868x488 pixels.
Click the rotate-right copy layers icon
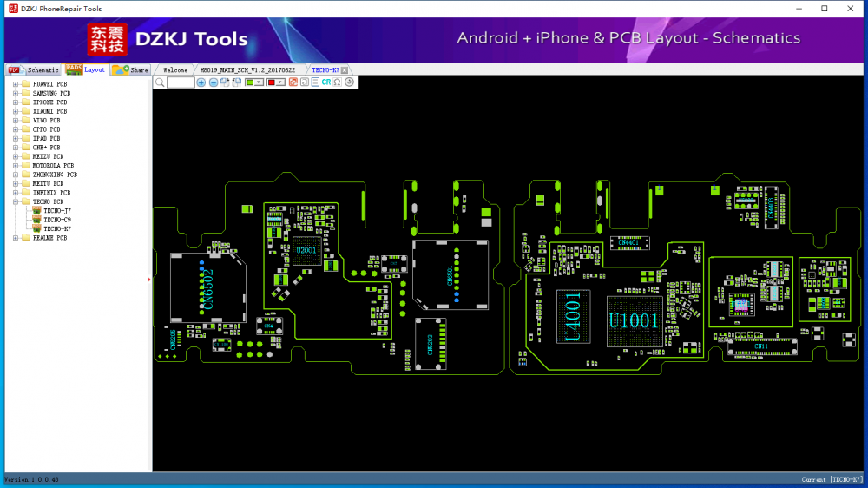tap(225, 82)
